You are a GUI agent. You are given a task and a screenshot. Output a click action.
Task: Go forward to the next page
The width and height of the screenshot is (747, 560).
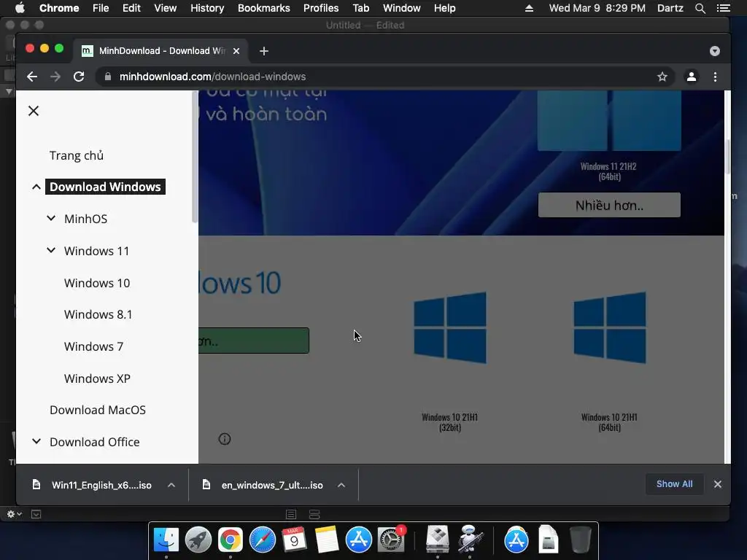pos(55,77)
